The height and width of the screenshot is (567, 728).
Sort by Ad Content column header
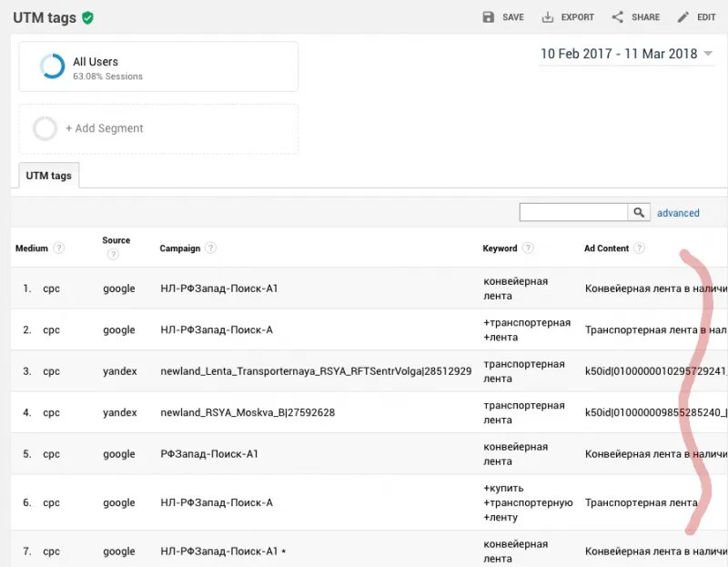click(606, 248)
